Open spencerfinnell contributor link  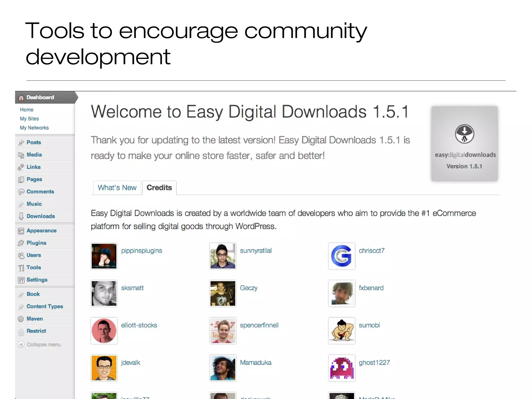click(x=259, y=325)
